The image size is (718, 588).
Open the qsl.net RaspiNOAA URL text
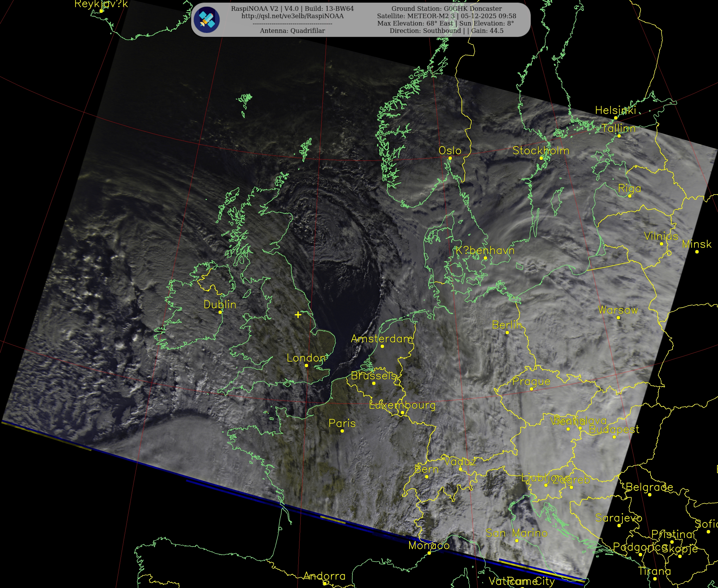point(292,16)
